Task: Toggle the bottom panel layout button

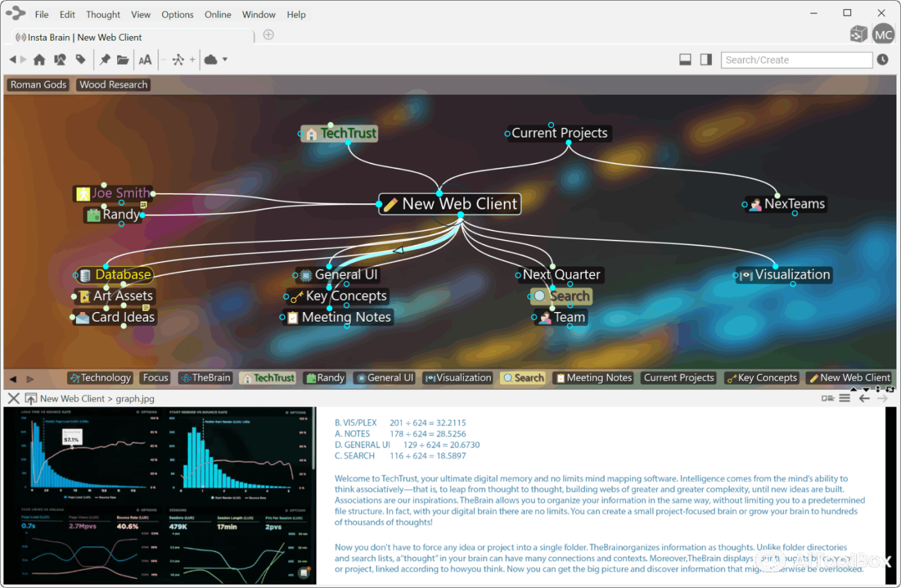Action: [685, 60]
